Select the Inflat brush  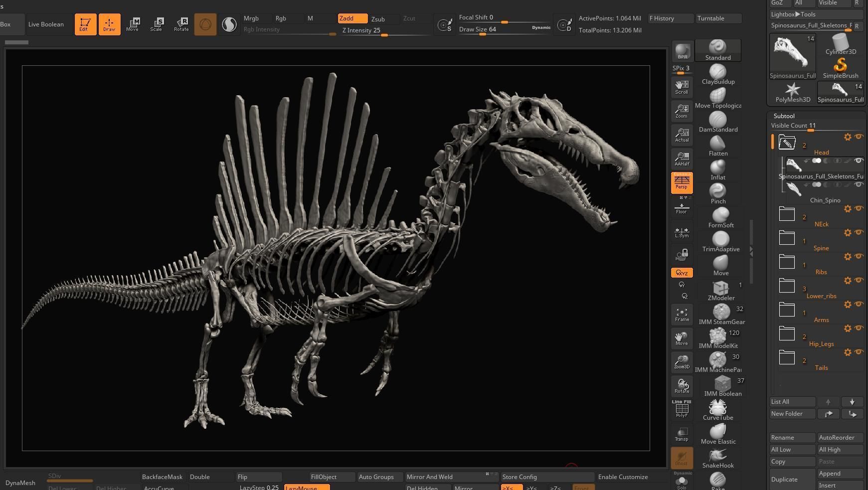(x=718, y=170)
